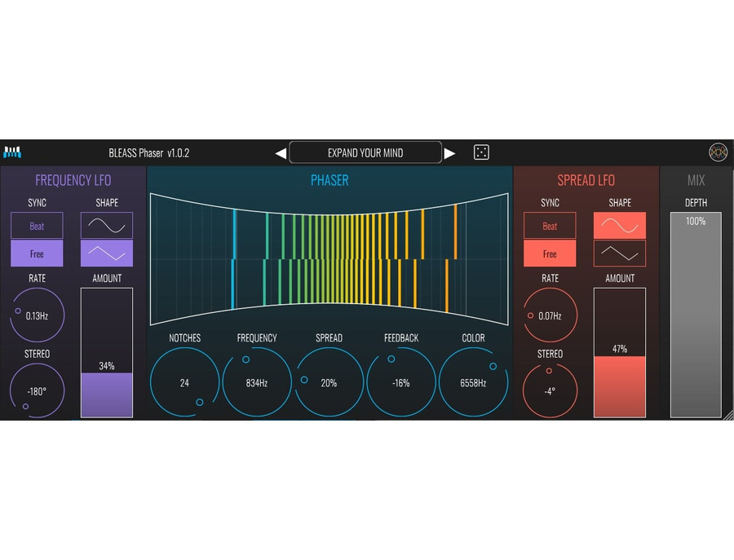734x560 pixels.
Task: Click the Spread LFO Rate knob 0.07Hz
Action: pyautogui.click(x=550, y=315)
